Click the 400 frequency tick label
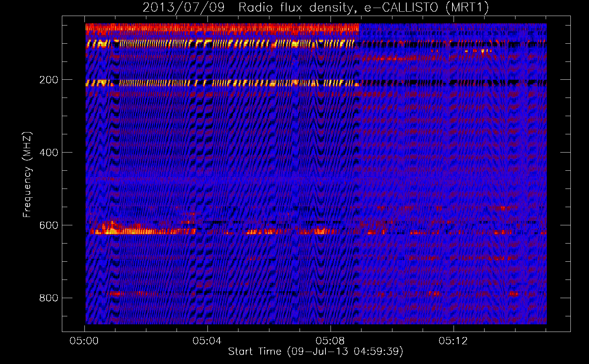This screenshot has width=589, height=364. [49, 153]
